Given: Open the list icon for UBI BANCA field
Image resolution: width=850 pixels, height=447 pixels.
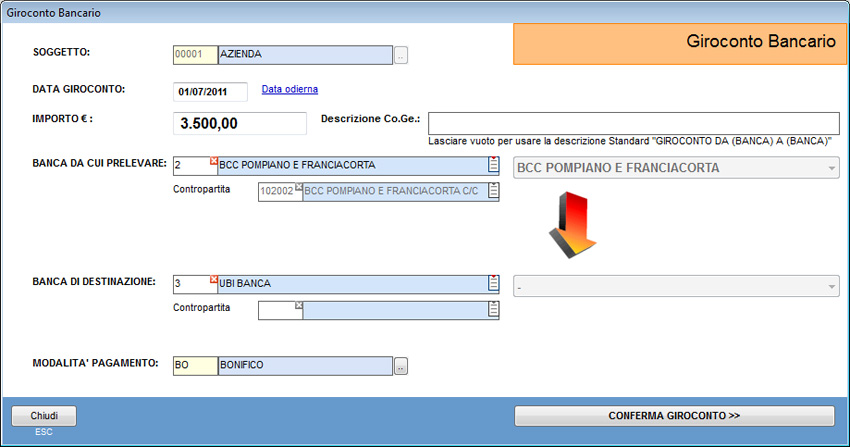Looking at the screenshot, I should pyautogui.click(x=493, y=284).
